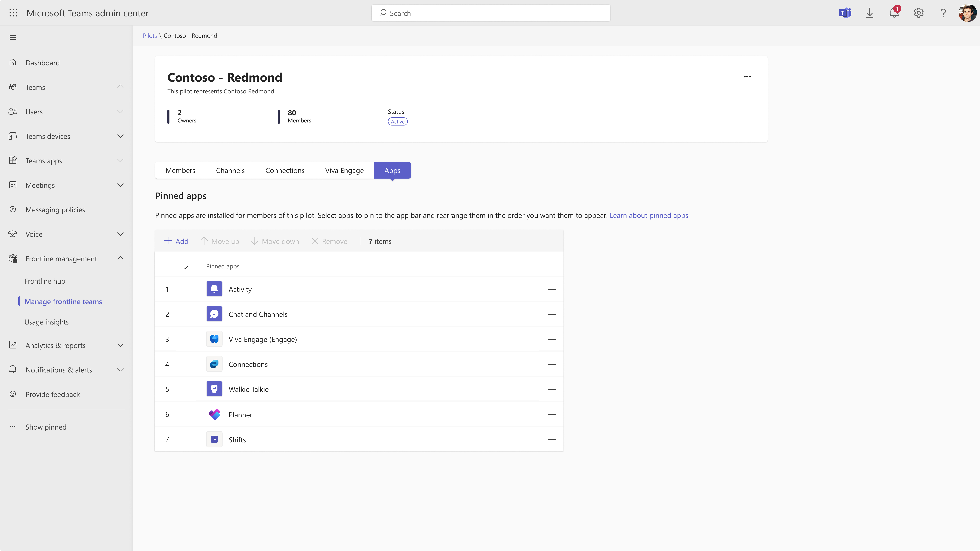Toggle select-all checkmark in pinned apps header
The width and height of the screenshot is (980, 551).
tap(186, 267)
